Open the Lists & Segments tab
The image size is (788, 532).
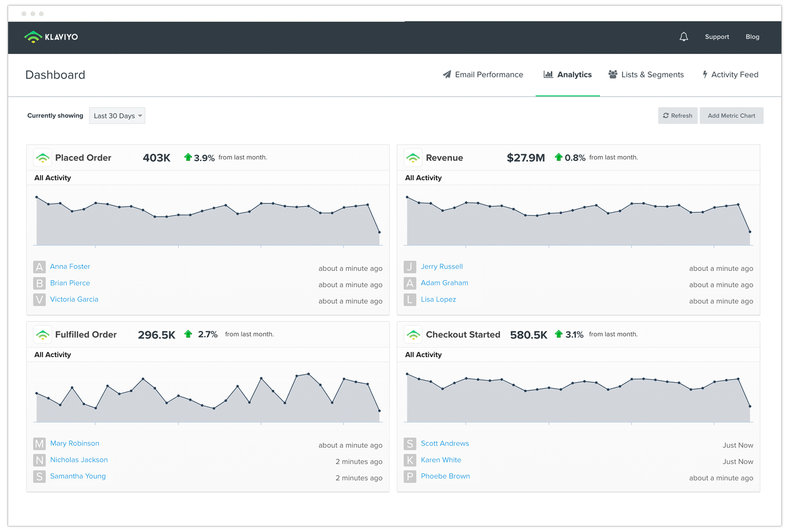click(646, 75)
